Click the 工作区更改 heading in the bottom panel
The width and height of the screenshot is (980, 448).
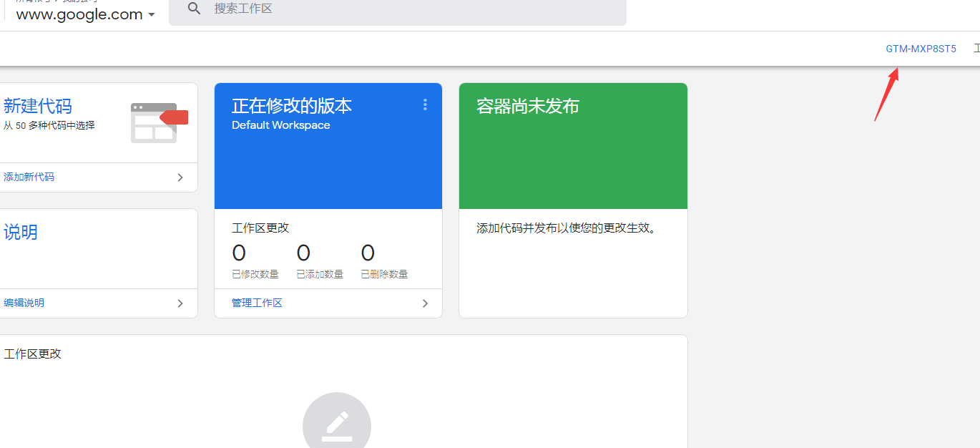click(32, 354)
